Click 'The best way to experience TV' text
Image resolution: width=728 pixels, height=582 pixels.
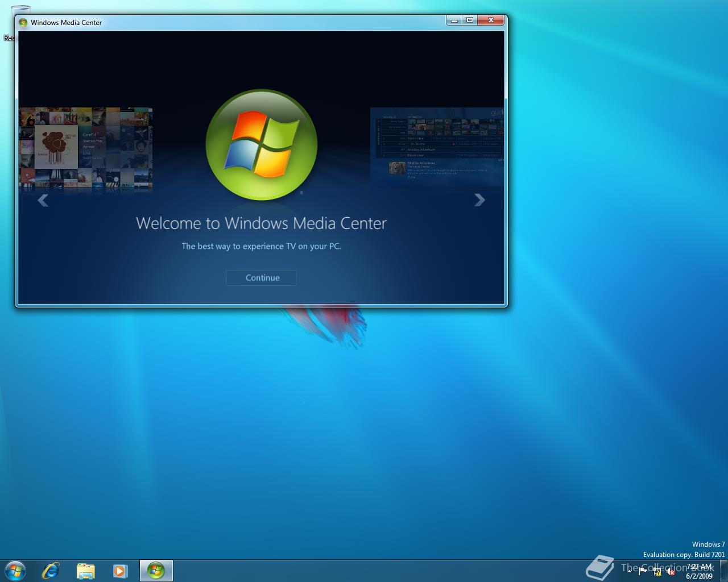261,246
